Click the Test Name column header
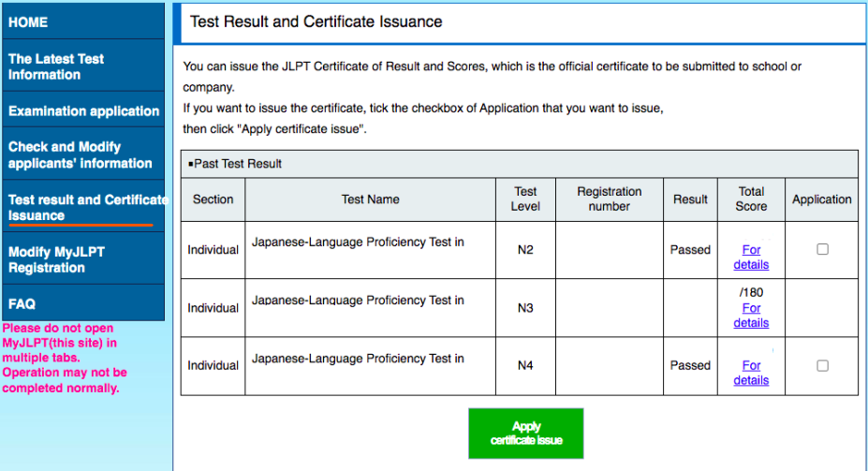The image size is (868, 471). pyautogui.click(x=370, y=199)
